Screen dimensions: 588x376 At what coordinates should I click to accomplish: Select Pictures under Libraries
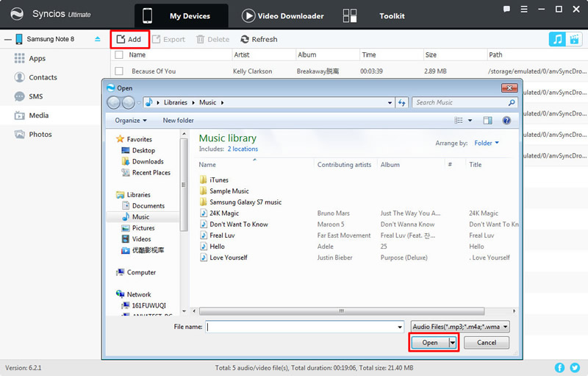(138, 228)
